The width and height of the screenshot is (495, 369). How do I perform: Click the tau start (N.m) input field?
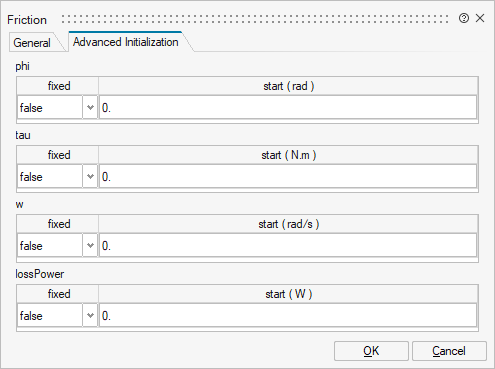point(288,176)
